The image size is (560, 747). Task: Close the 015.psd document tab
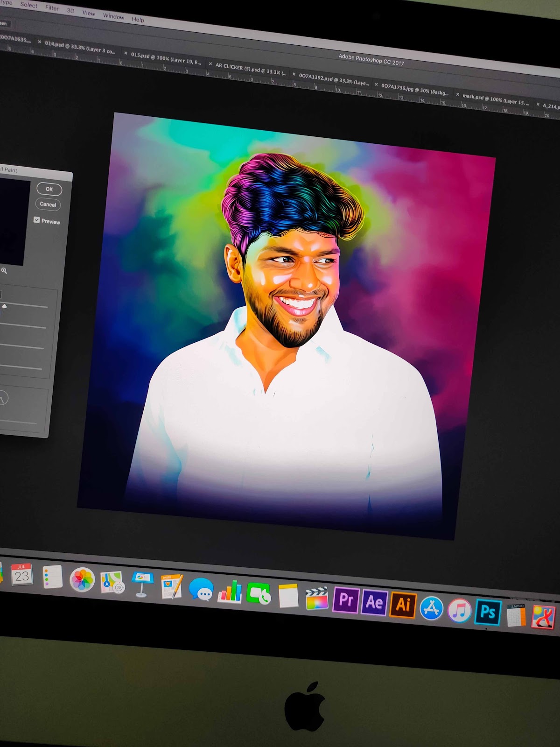click(126, 53)
